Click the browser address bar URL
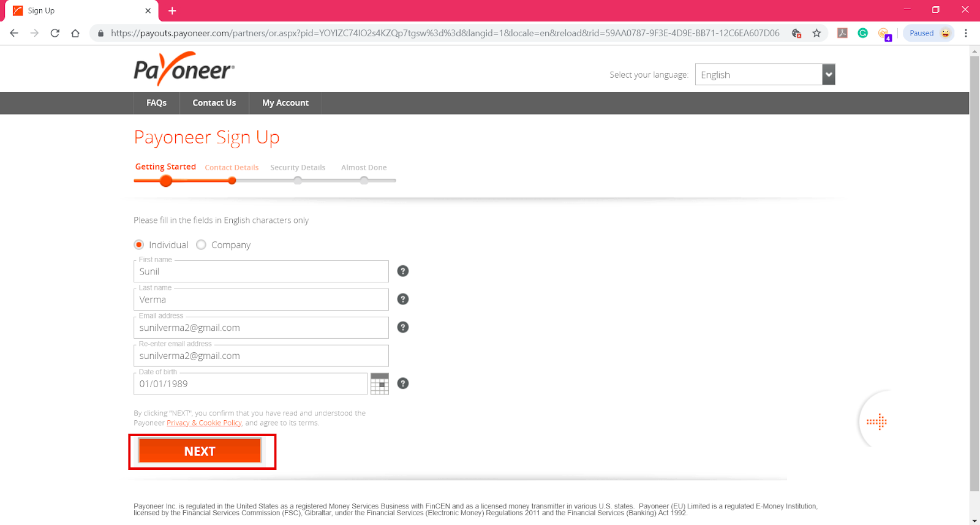 [445, 33]
